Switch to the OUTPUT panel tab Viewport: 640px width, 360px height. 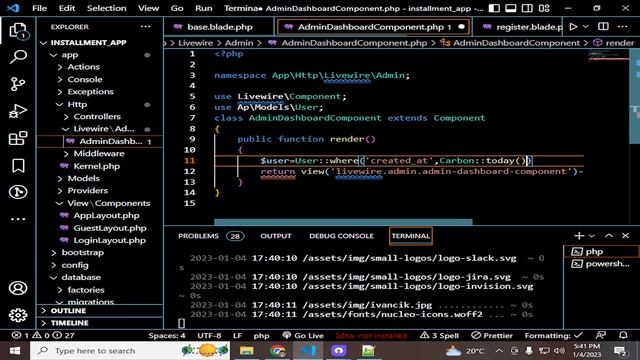coord(276,236)
